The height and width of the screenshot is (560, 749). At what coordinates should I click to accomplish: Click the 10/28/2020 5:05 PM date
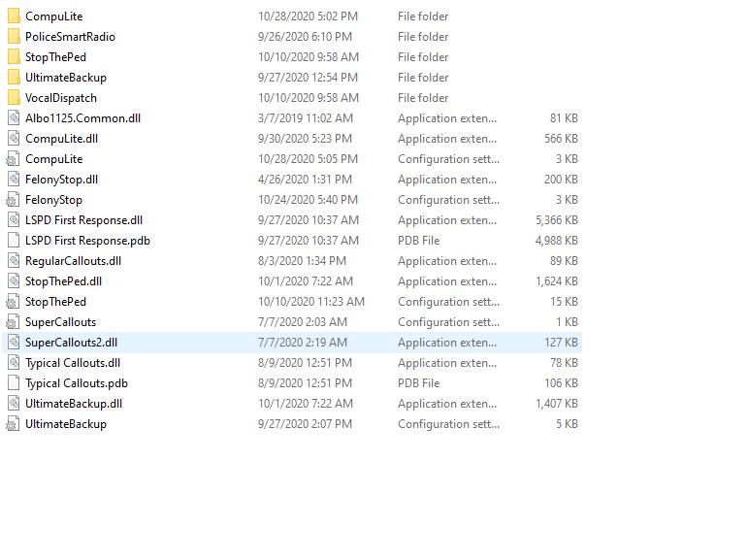(x=309, y=159)
